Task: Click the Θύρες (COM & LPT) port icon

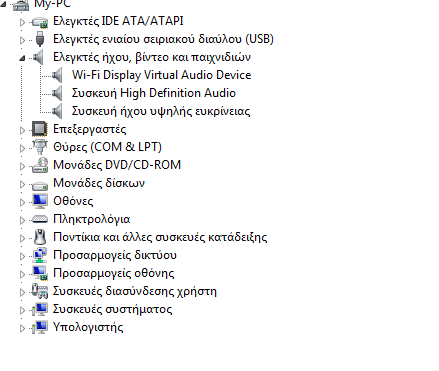Action: pyautogui.click(x=40, y=147)
